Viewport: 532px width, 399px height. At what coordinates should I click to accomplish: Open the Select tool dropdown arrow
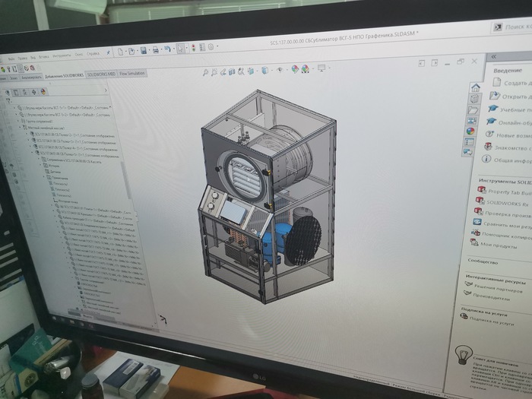187,48
